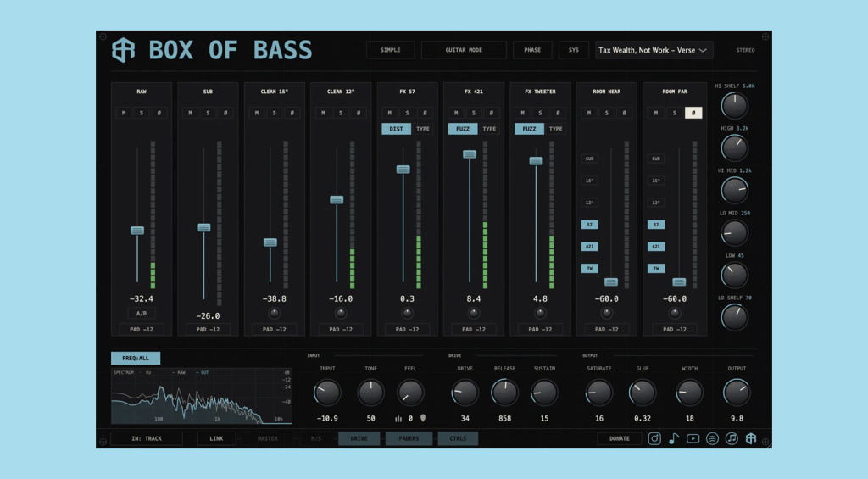This screenshot has height=479, width=868.
Task: Open the YouTube link icon
Action: pyautogui.click(x=693, y=438)
